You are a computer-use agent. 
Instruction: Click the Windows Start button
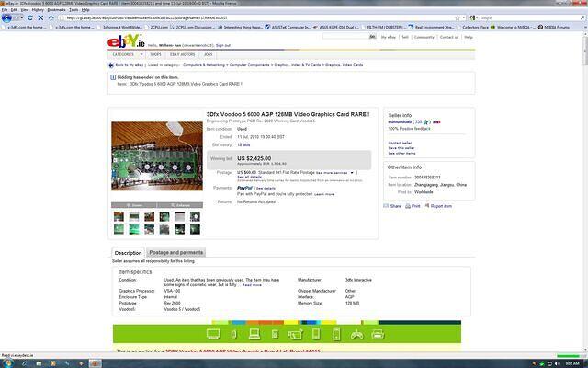point(6,362)
